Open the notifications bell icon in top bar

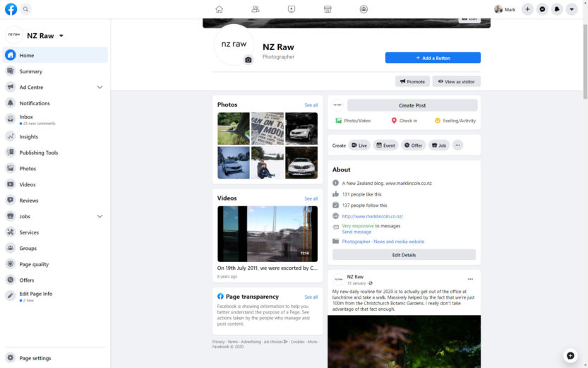[x=557, y=9]
